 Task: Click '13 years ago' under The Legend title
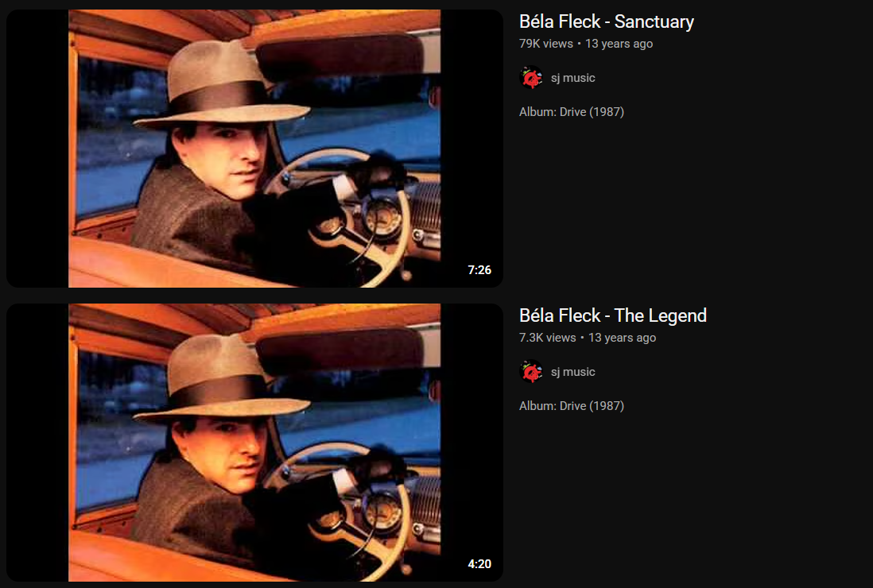coord(623,337)
